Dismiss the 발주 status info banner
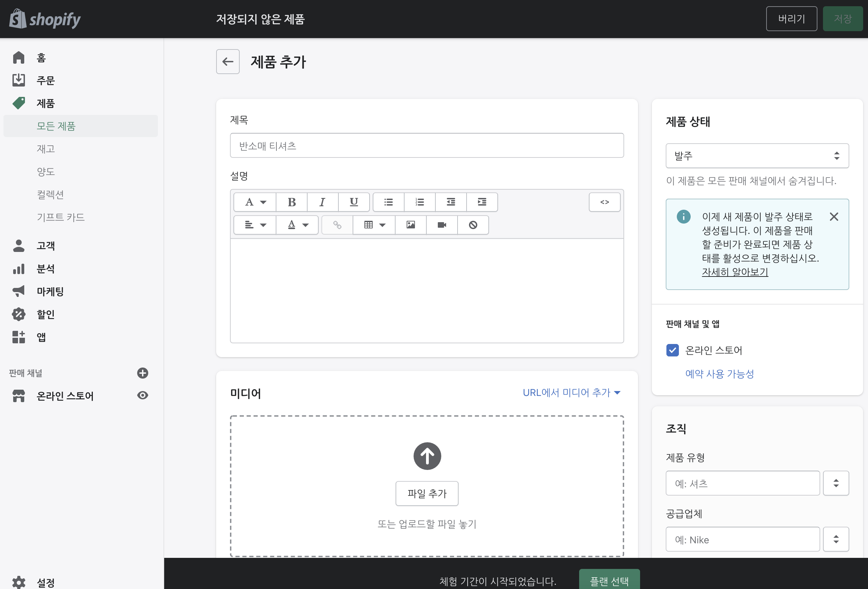 pos(834,217)
